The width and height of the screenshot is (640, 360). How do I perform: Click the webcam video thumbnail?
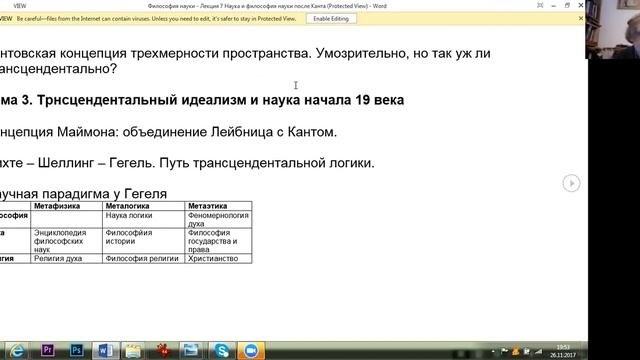(x=612, y=29)
